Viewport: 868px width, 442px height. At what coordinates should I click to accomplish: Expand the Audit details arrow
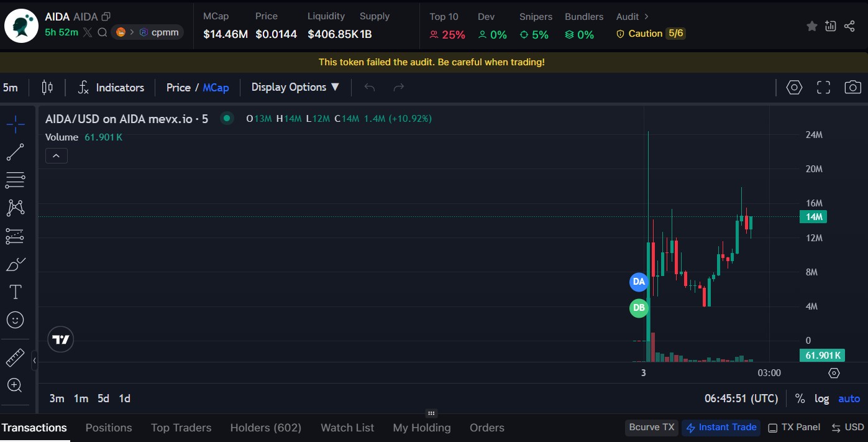point(646,17)
